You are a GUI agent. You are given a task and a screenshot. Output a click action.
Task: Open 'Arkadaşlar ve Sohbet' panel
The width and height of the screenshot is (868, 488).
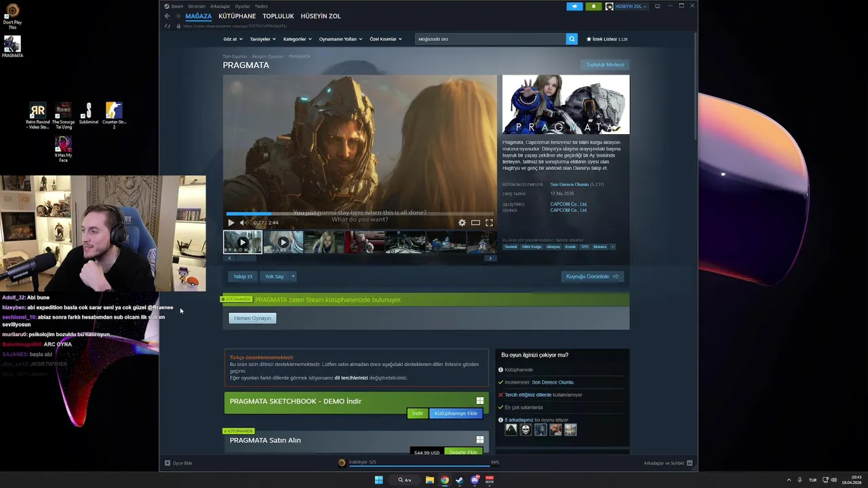668,463
